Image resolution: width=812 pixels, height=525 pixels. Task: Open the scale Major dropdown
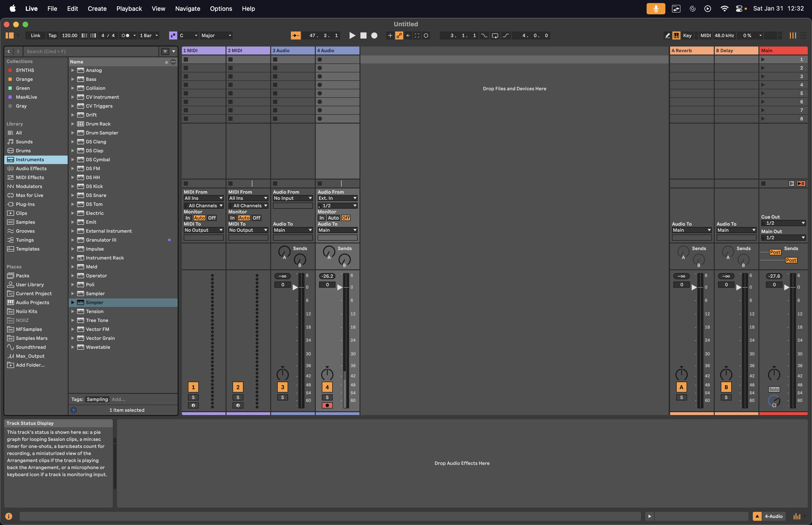pyautogui.click(x=216, y=35)
